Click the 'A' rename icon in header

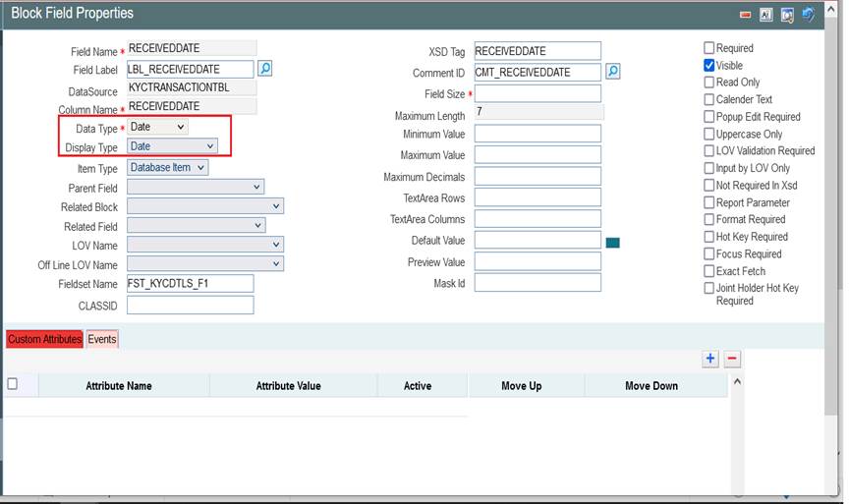(x=765, y=15)
